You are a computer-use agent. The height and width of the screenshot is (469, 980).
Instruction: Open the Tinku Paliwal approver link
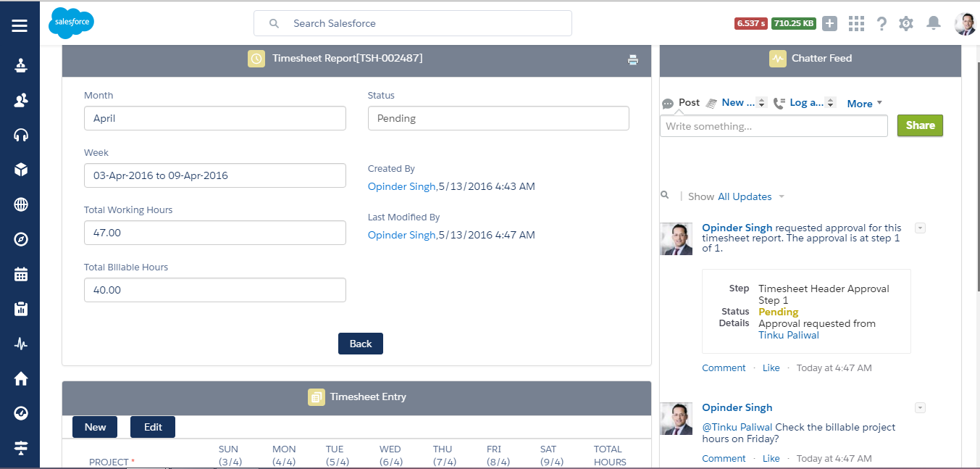point(789,335)
